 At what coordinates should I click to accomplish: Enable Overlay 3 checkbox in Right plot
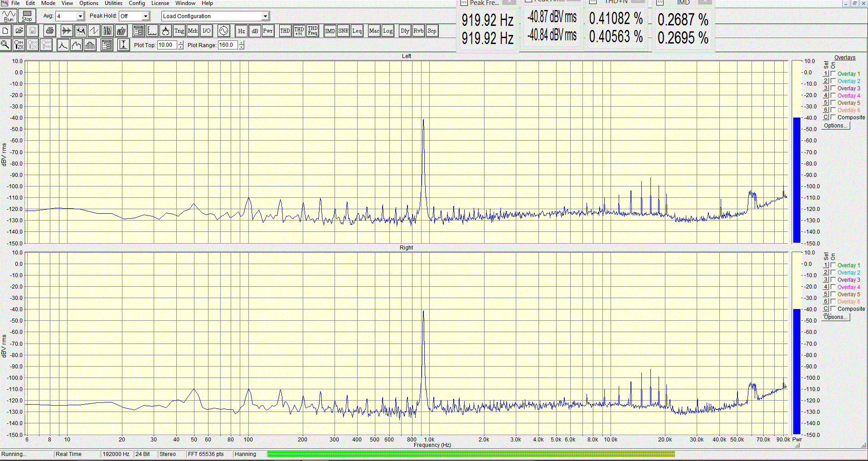[833, 280]
